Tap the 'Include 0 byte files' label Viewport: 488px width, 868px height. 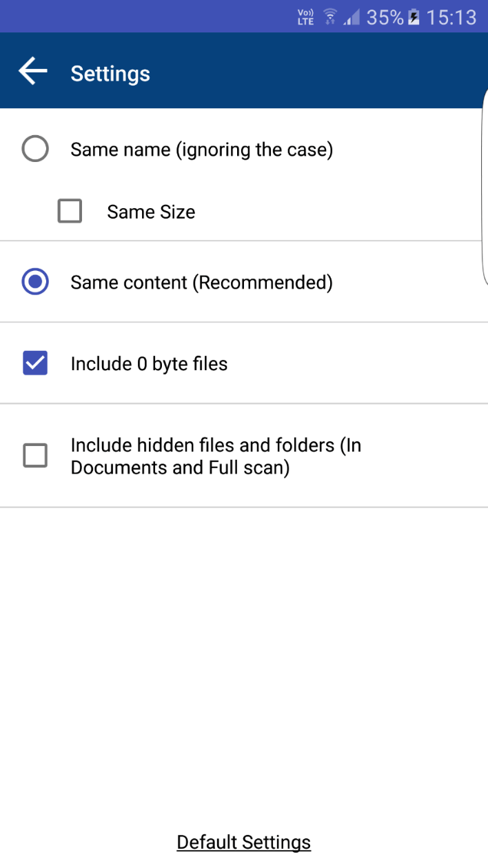pyautogui.click(x=149, y=363)
